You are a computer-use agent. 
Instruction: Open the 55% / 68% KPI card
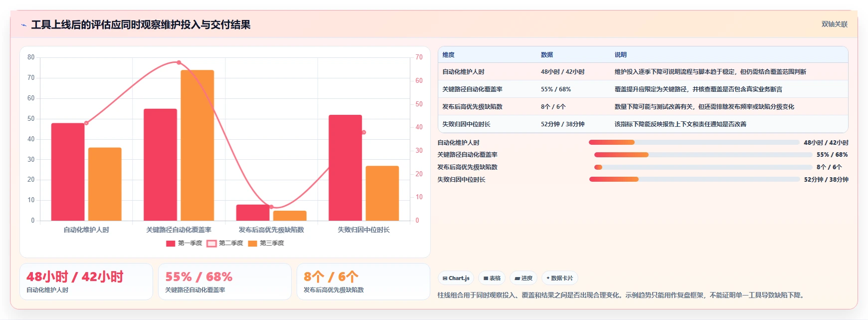pos(225,282)
